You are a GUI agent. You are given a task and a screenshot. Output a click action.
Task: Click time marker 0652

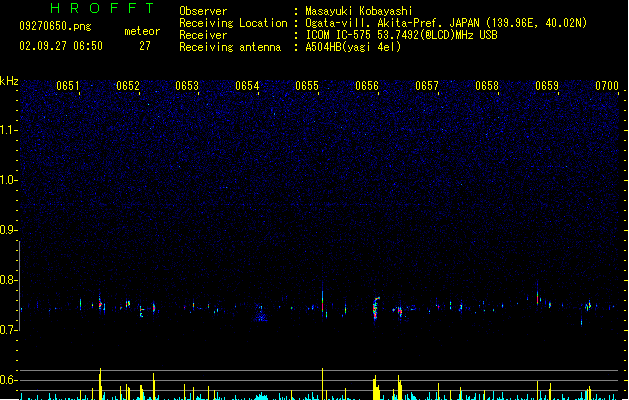[x=128, y=86]
